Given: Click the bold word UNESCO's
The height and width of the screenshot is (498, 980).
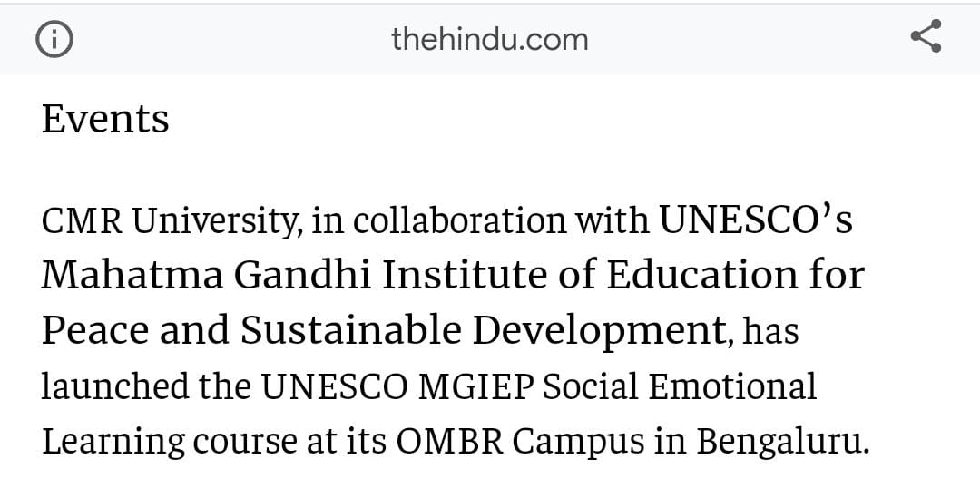Looking at the screenshot, I should click(x=755, y=221).
